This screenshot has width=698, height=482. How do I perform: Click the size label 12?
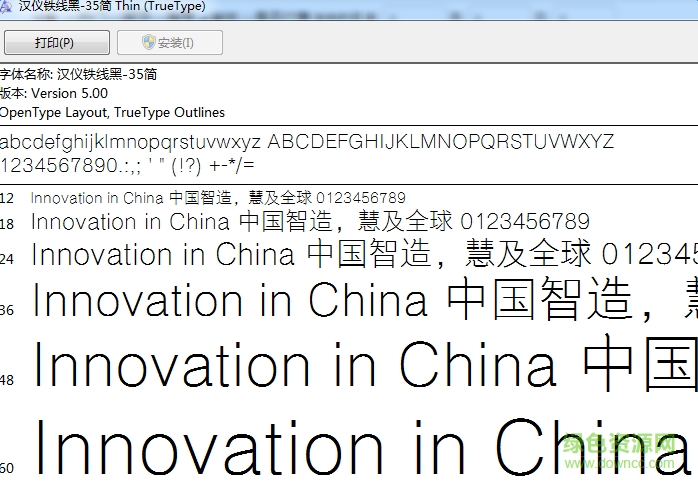coord(7,198)
